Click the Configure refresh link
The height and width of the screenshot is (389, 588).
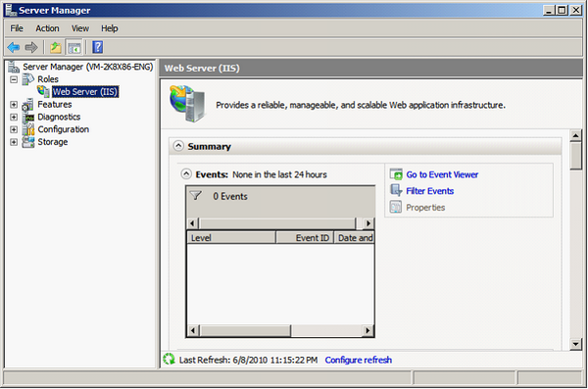click(x=358, y=360)
